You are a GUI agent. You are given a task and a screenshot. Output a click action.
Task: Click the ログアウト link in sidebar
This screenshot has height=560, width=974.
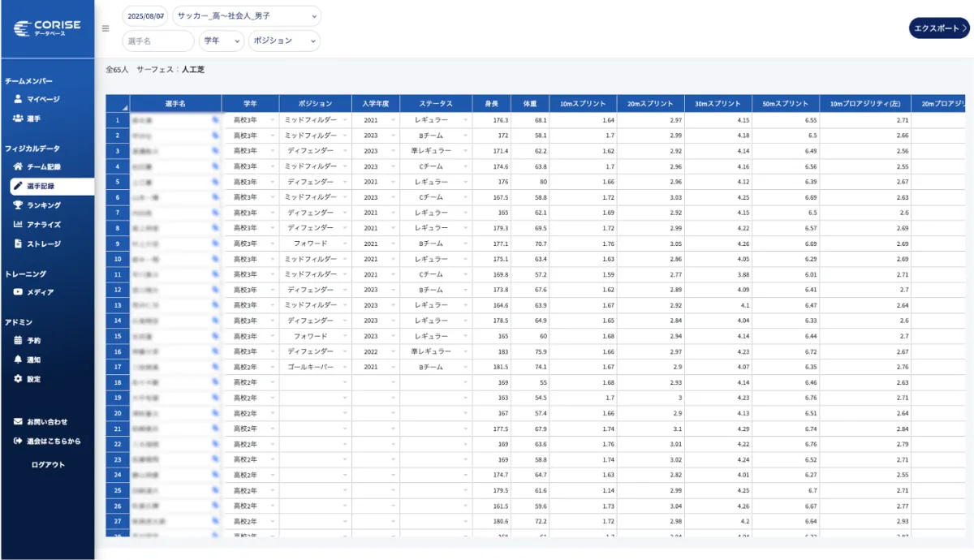(48, 465)
